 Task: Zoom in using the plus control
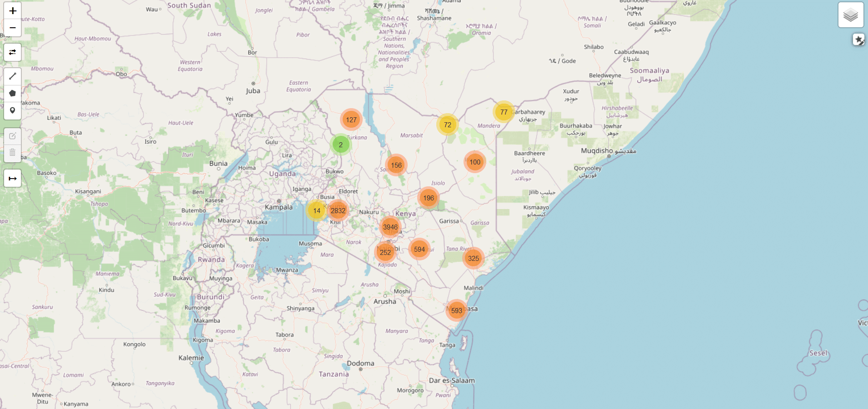(12, 11)
